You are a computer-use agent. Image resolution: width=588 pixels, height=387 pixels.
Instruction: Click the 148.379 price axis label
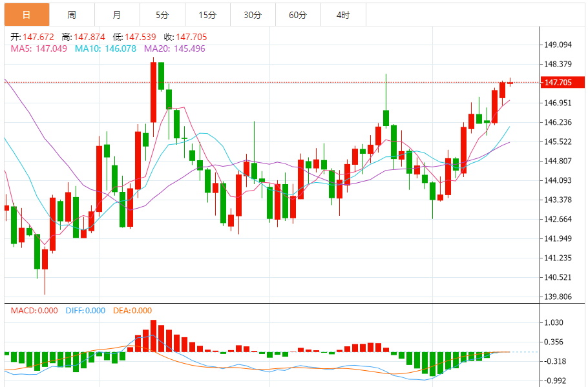pyautogui.click(x=558, y=64)
